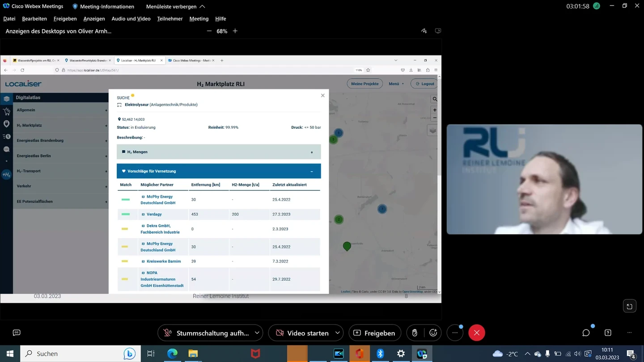The image size is (644, 362).
Task: Select the green map pin marker
Action: click(x=347, y=246)
